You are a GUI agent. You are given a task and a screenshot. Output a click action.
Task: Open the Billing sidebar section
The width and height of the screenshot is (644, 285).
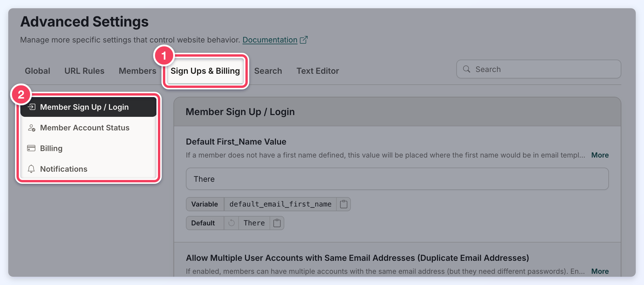(x=88, y=148)
